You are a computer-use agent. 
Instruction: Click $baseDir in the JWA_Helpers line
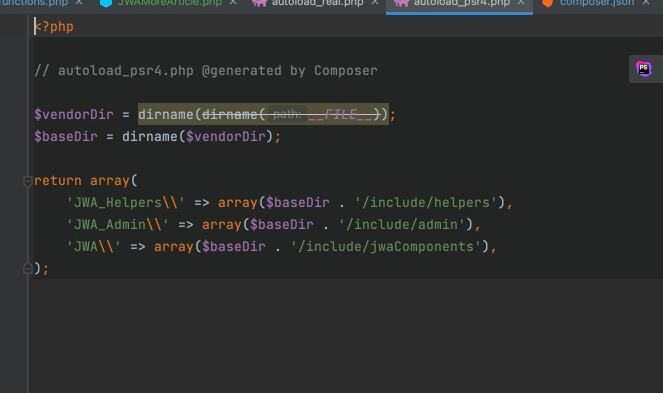[x=298, y=203]
